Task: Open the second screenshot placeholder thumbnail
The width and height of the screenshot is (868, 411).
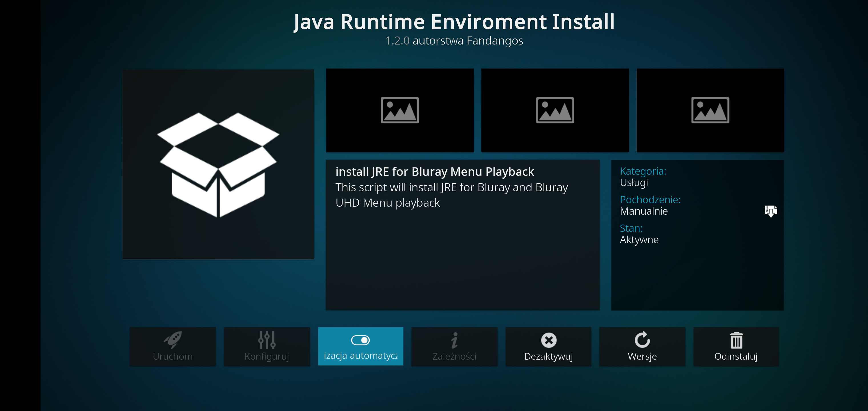Action: point(555,110)
